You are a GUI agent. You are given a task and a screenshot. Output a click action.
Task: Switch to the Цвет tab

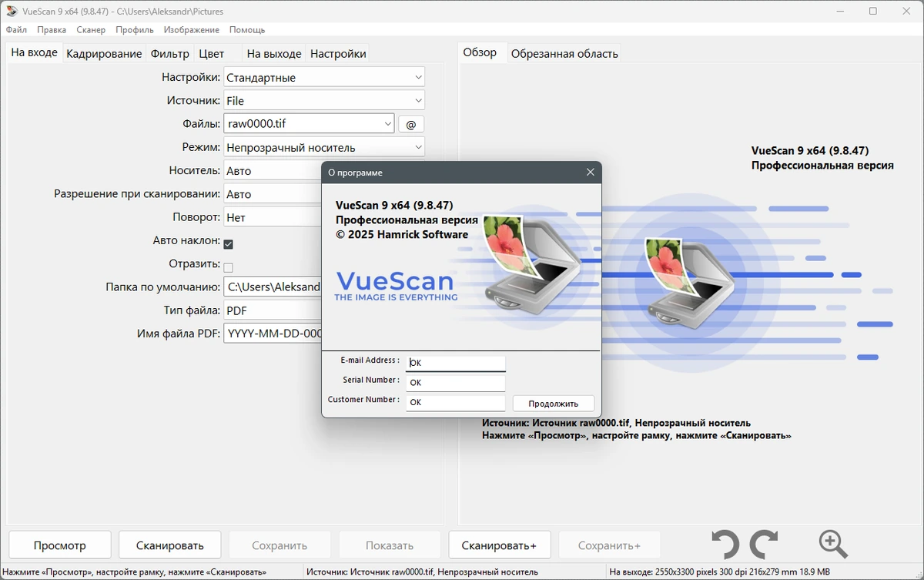pos(212,53)
